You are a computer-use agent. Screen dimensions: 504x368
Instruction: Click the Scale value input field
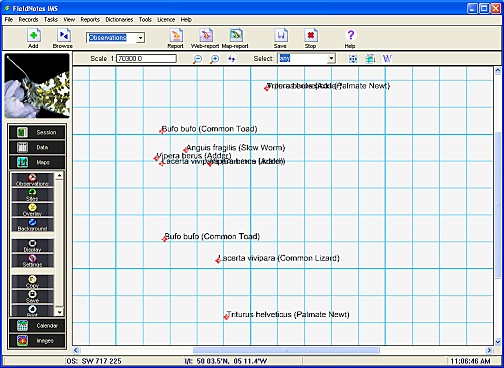tap(146, 59)
